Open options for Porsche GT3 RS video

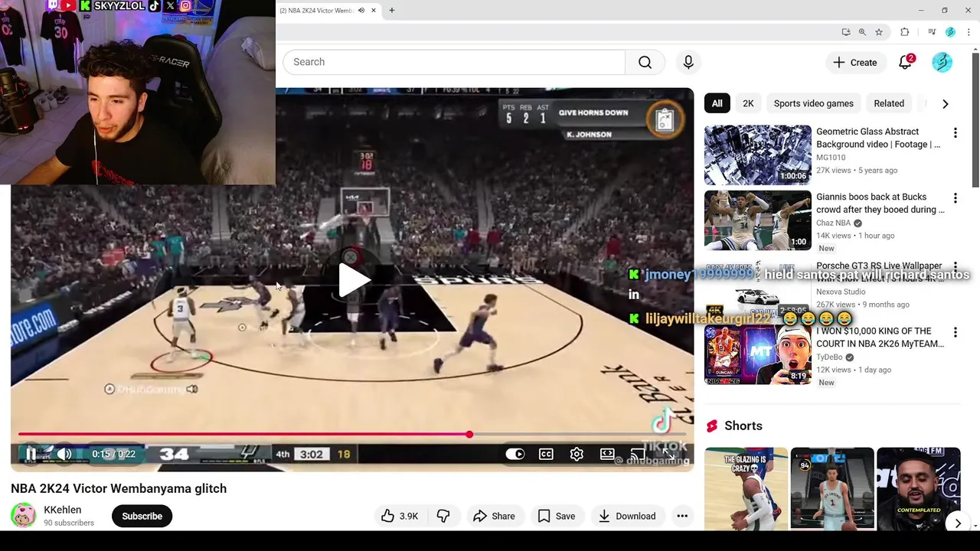[x=955, y=266]
